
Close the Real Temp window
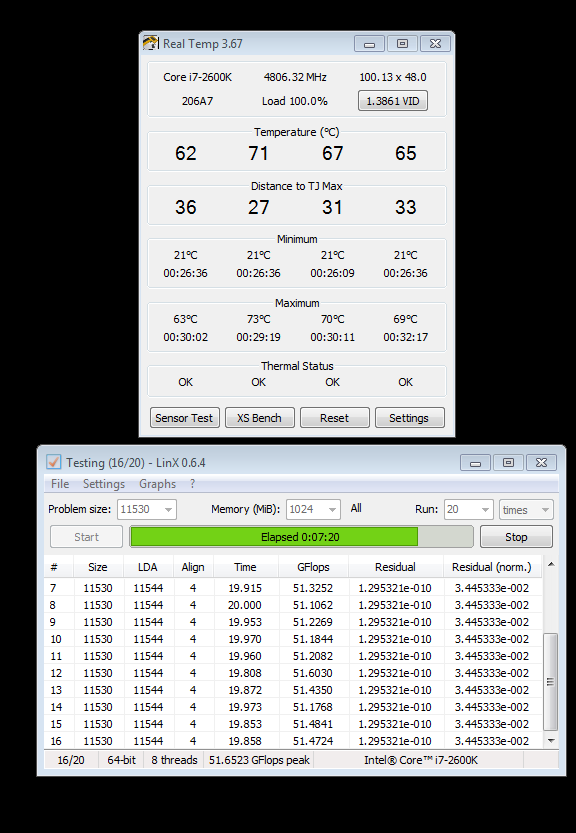click(x=435, y=44)
